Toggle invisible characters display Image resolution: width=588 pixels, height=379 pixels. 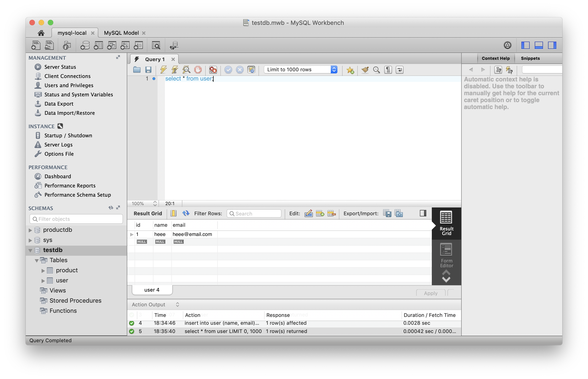[x=388, y=70]
